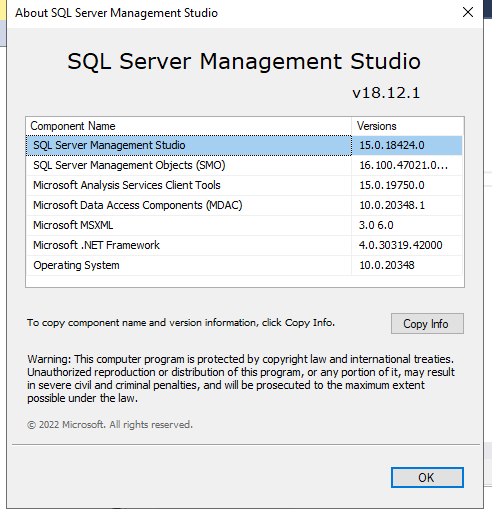Image resolution: width=492 pixels, height=509 pixels.
Task: Click the Versions column header
Action: coord(407,126)
